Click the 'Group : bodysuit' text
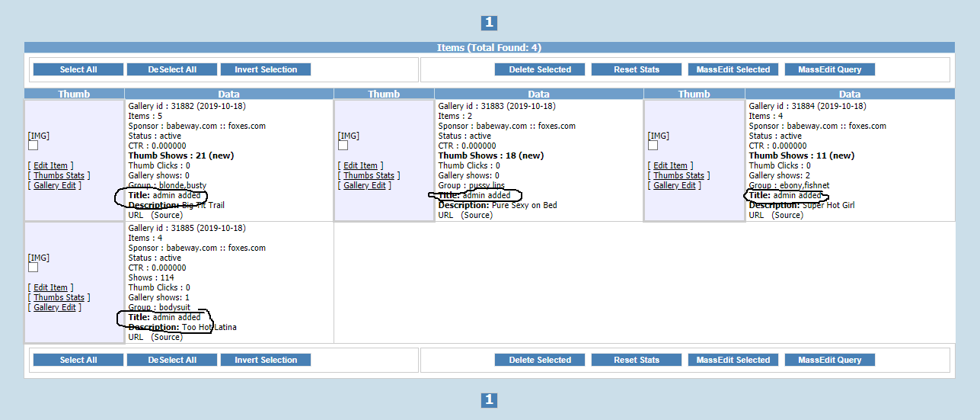 pyautogui.click(x=159, y=307)
